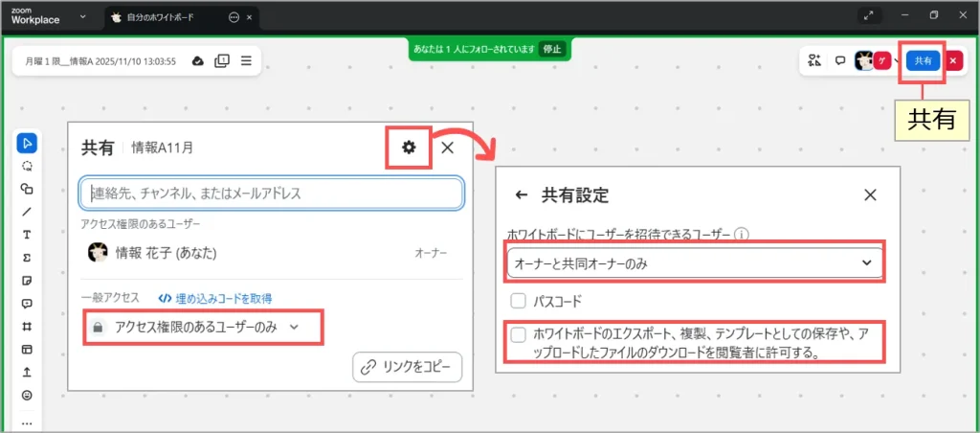Viewport: 980px width, 433px height.
Task: Select the shapes tool
Action: click(x=27, y=188)
